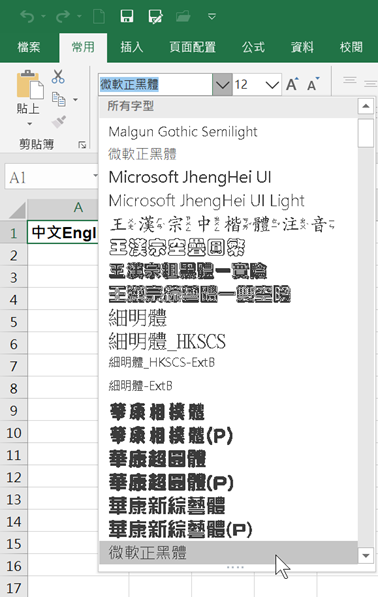Click the 貼上 paste clipboard icon

30,85
